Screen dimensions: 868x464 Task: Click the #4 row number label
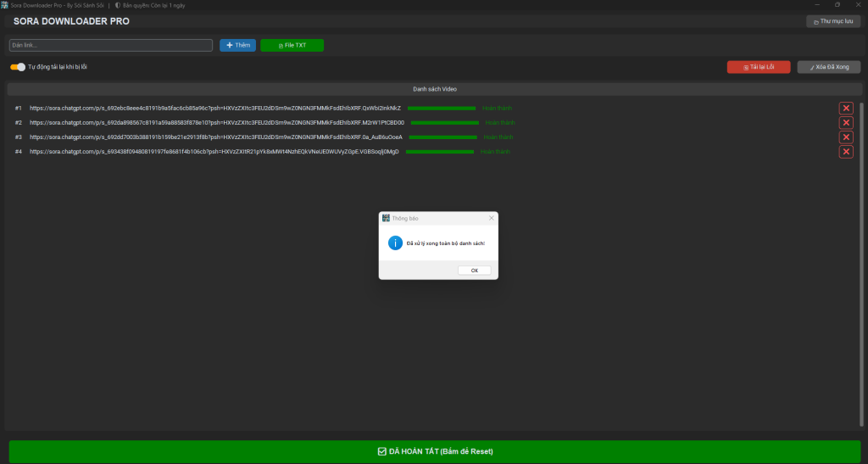tap(19, 151)
